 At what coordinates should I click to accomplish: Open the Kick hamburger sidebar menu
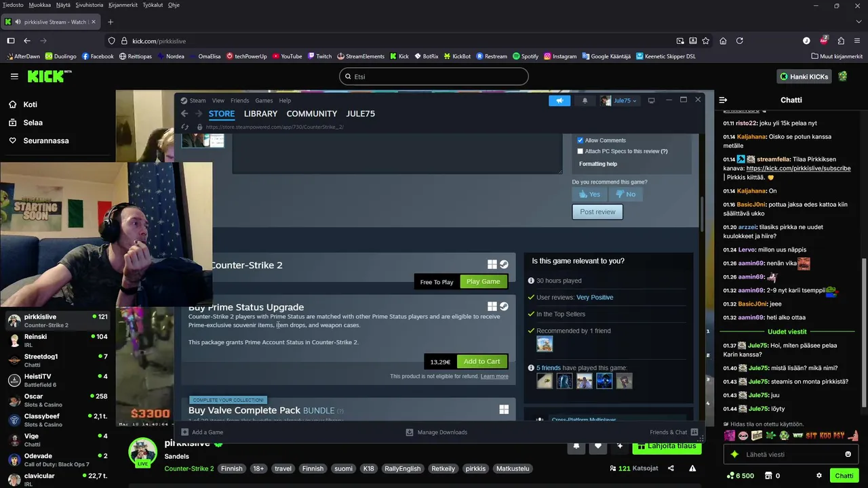click(x=14, y=77)
